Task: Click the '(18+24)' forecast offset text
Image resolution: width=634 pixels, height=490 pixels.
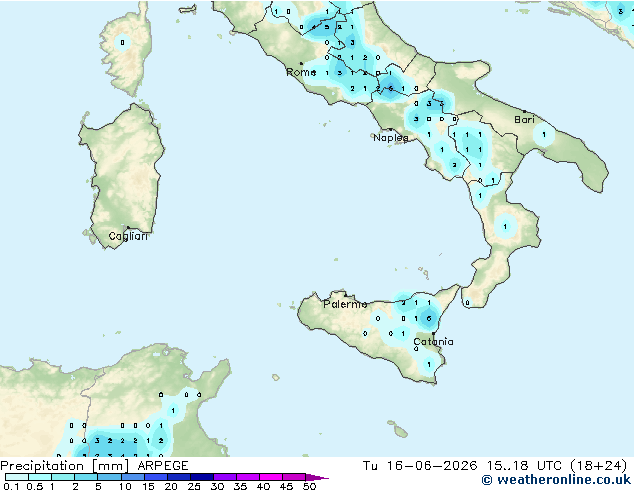Action: [x=598, y=466]
